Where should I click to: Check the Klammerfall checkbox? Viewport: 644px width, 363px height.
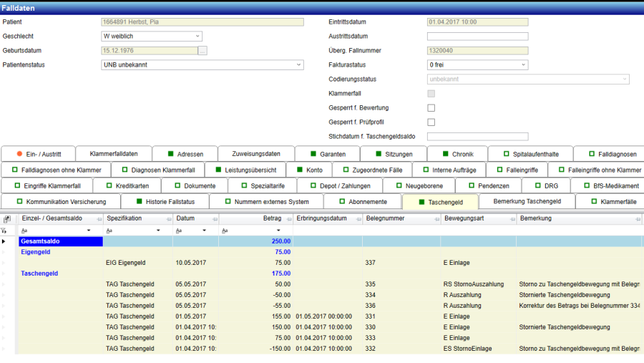click(431, 94)
